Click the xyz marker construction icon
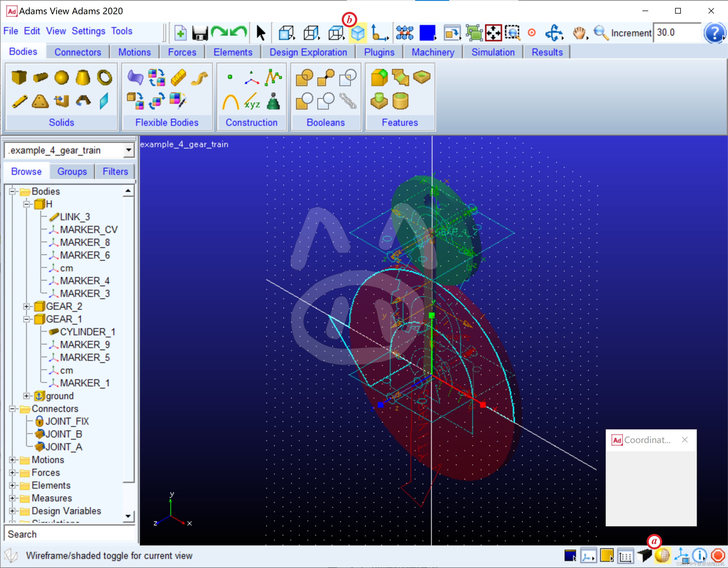The image size is (728, 568). point(252,101)
